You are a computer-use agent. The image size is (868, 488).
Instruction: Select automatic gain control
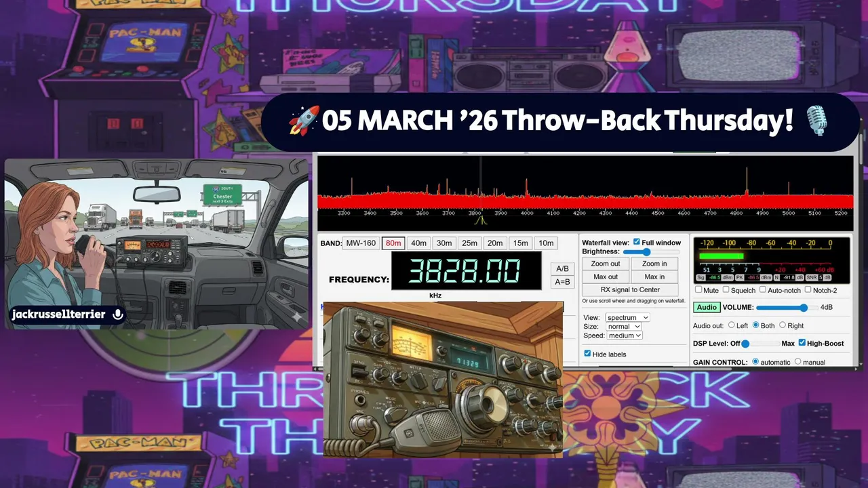(x=755, y=362)
